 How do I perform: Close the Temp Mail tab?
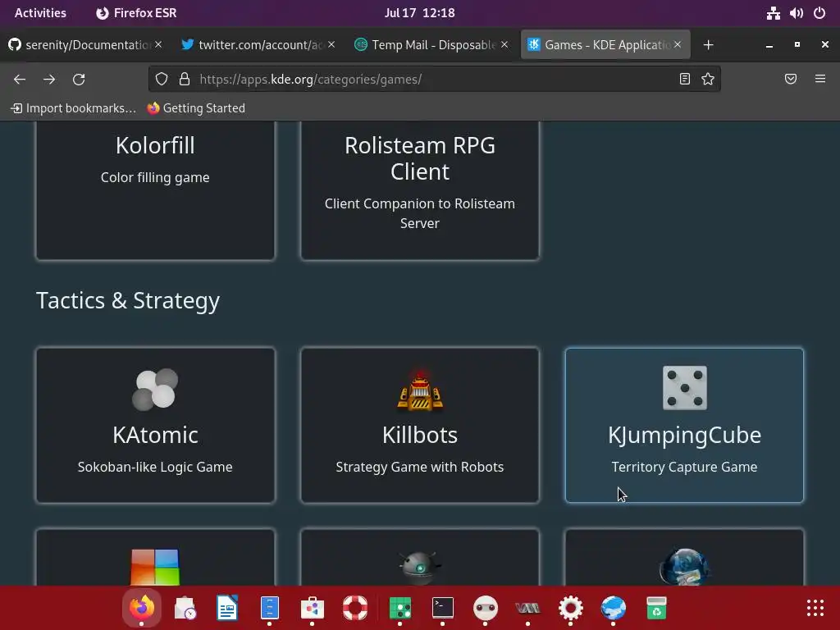[504, 44]
